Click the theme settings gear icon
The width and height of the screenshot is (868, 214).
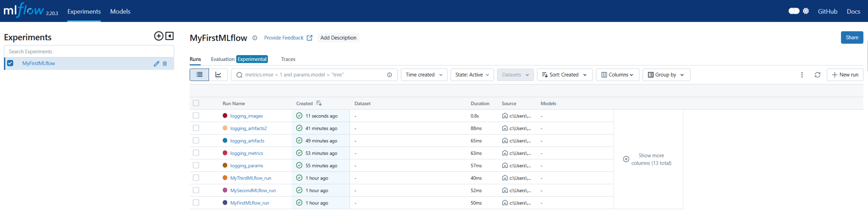(x=806, y=11)
